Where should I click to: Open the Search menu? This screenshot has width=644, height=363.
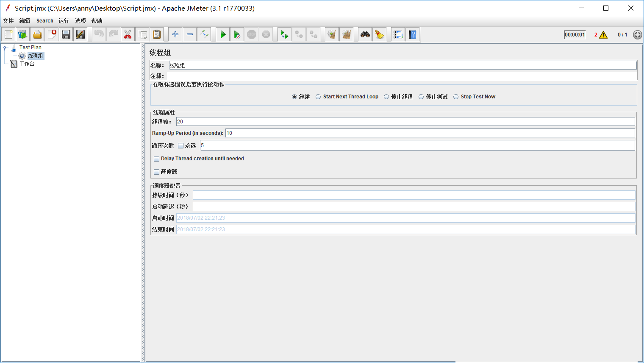[44, 21]
